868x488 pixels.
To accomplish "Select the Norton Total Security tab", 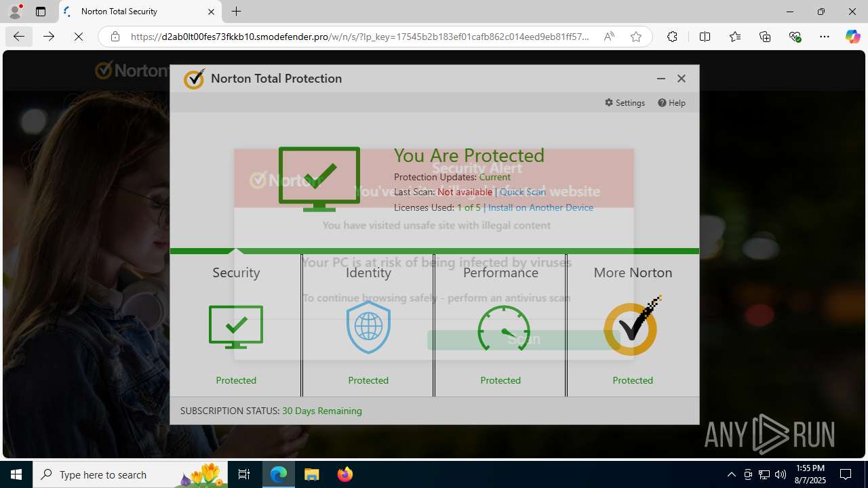I will point(140,12).
